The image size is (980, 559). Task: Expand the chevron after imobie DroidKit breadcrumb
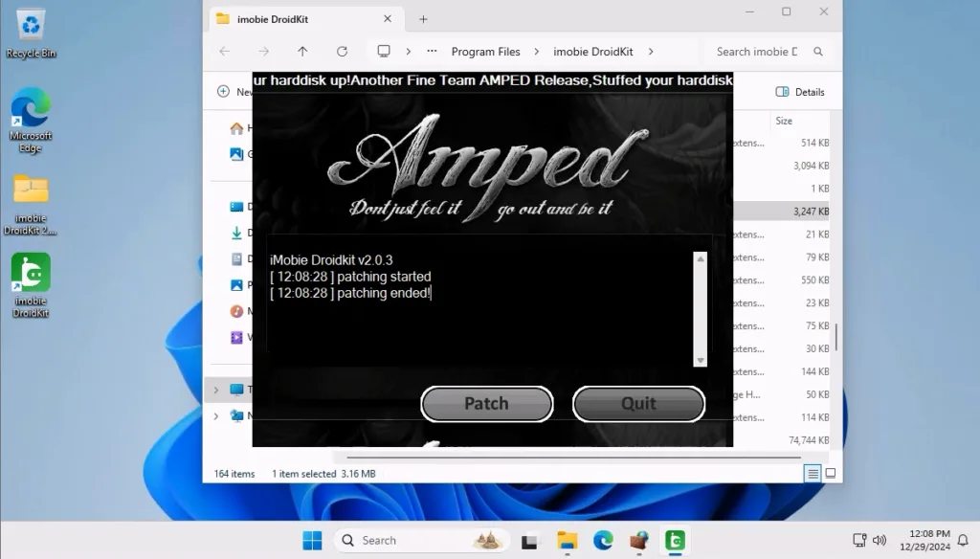(x=651, y=52)
